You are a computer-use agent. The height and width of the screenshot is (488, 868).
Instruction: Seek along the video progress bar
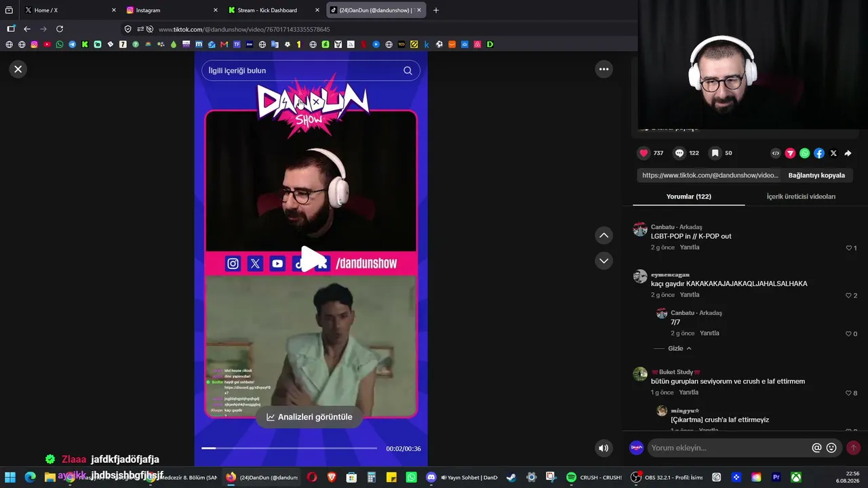(289, 448)
